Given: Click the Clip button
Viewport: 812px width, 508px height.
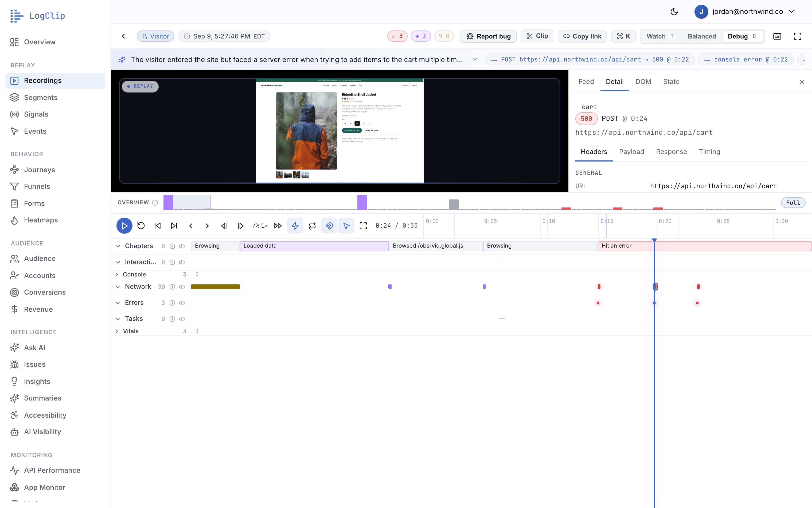Looking at the screenshot, I should tap(537, 36).
